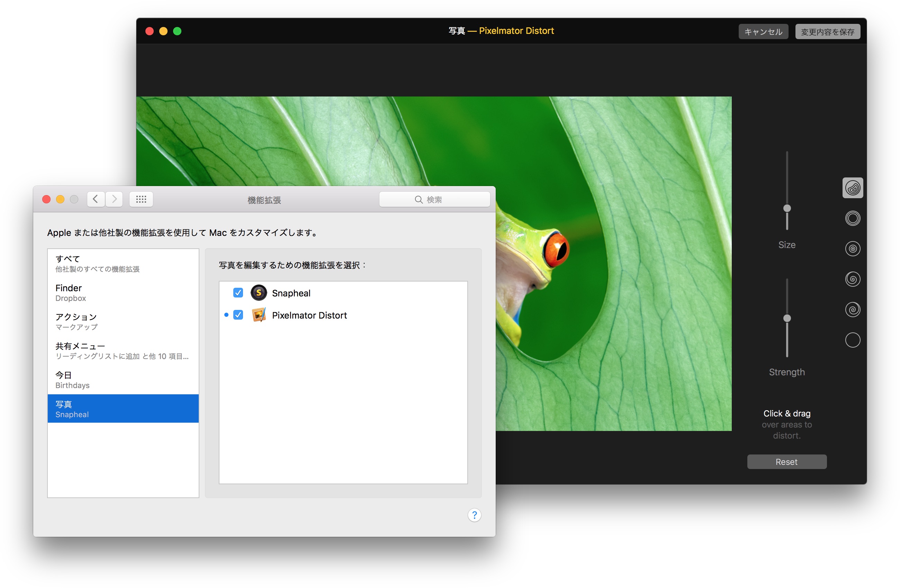Select the upper Twirl spiral tool
The height and width of the screenshot is (588, 900).
852,279
